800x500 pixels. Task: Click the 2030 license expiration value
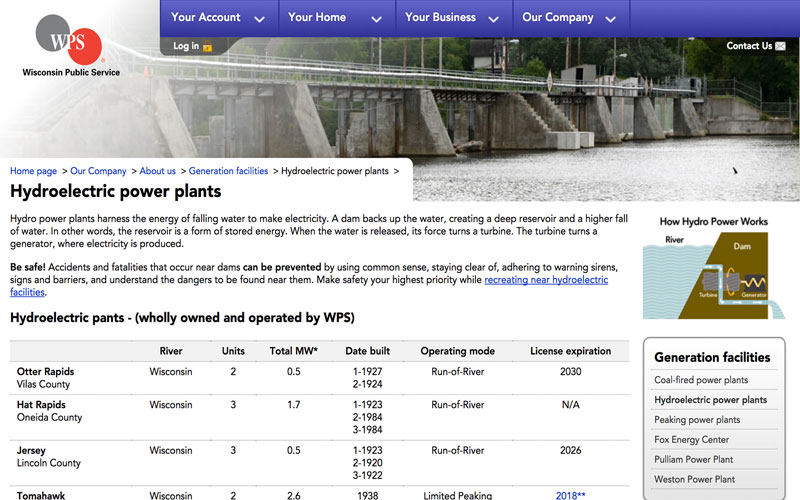click(x=570, y=371)
